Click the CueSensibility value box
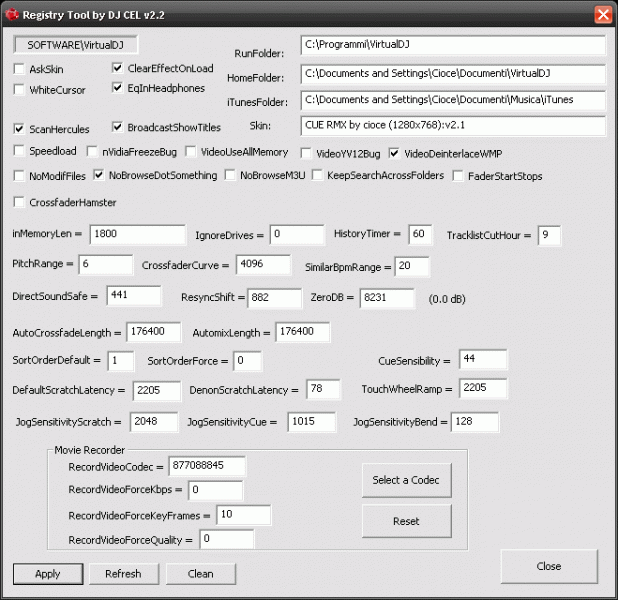Image resolution: width=618 pixels, height=600 pixels. coord(483,359)
